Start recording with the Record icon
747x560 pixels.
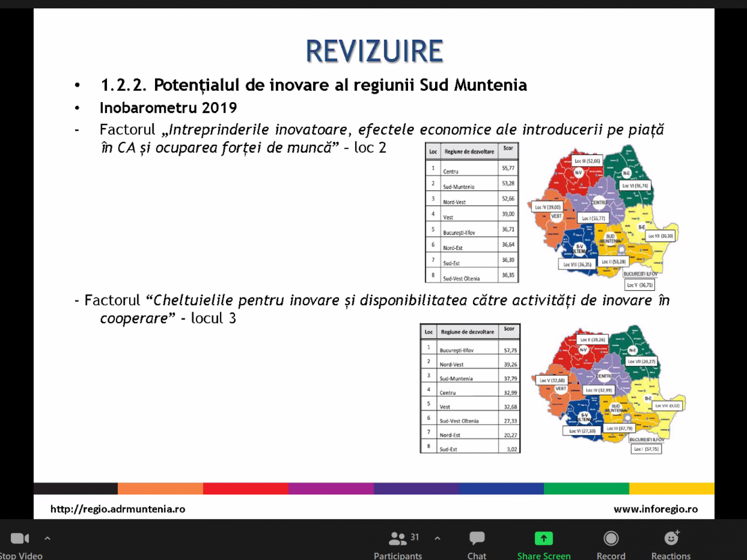[x=611, y=538]
